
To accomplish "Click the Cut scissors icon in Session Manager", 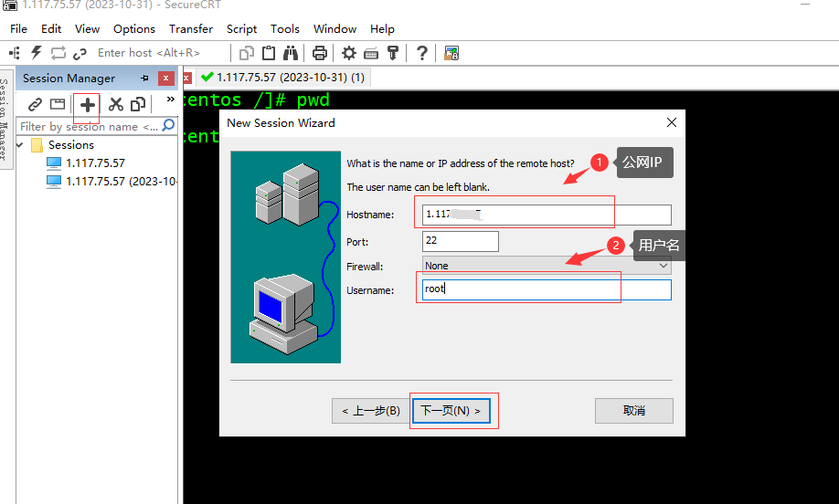I will point(115,104).
